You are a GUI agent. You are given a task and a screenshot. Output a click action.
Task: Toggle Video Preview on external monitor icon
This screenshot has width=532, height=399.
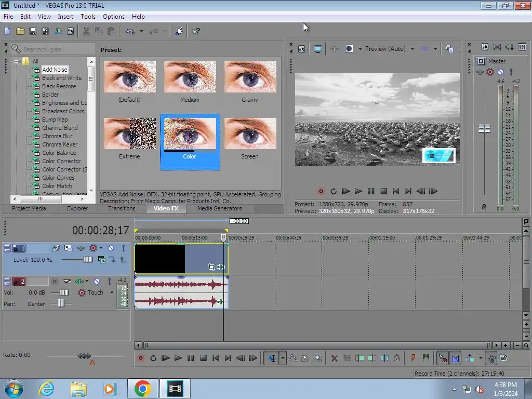(317, 49)
